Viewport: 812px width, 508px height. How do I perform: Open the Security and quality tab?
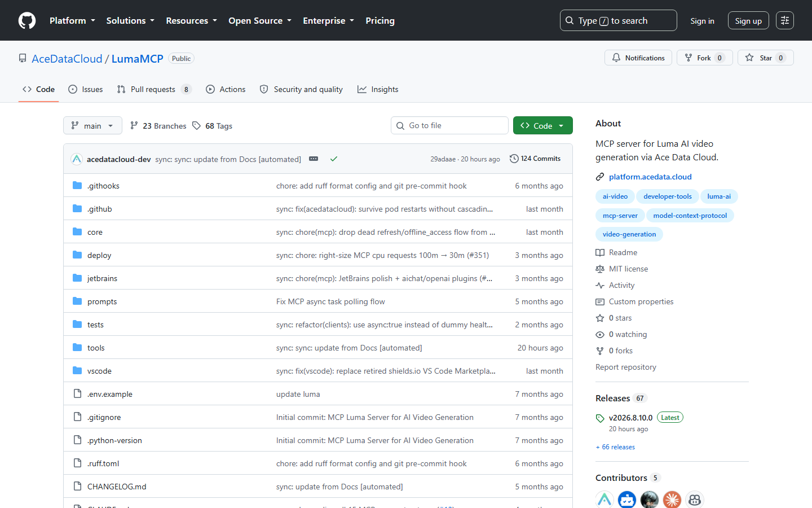pyautogui.click(x=301, y=89)
